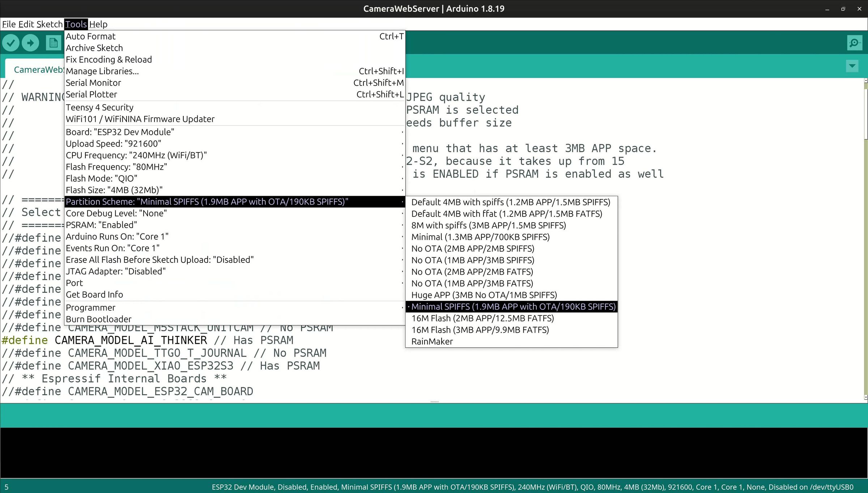
Task: Click Burn Bootloader entry
Action: (x=98, y=319)
